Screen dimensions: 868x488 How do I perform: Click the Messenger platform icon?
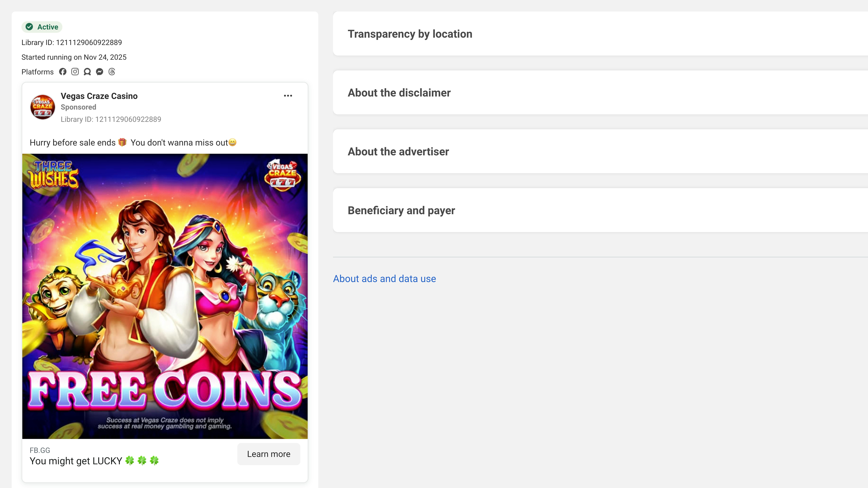(x=99, y=72)
